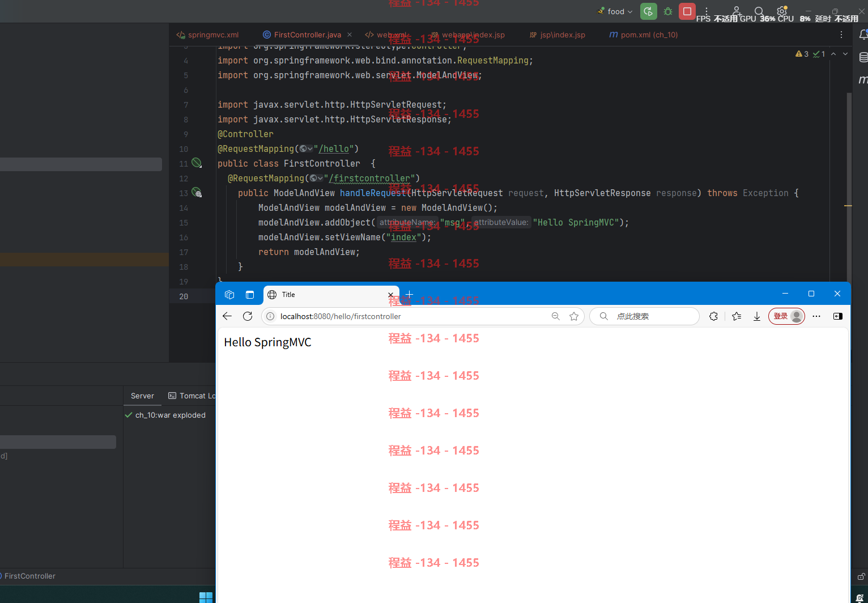The image size is (868, 603).
Task: Open Search Everywhere magnifier in IDE
Action: [759, 11]
